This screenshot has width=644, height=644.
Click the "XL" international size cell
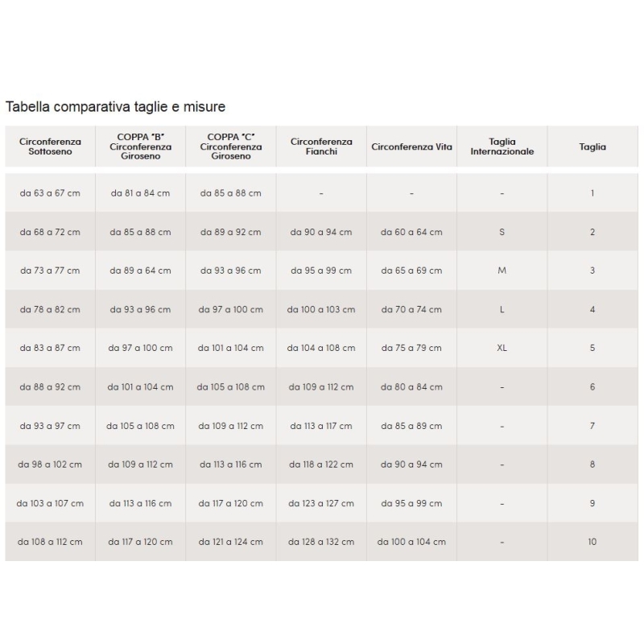tap(502, 349)
